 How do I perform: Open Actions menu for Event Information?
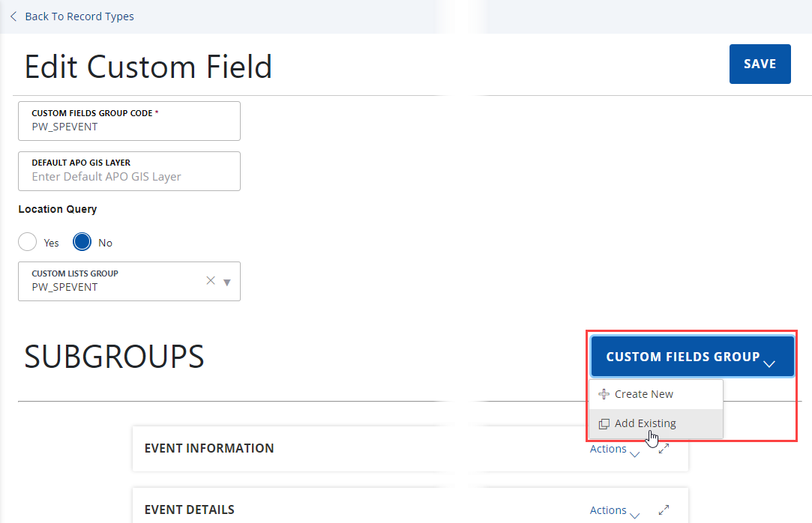tap(614, 450)
